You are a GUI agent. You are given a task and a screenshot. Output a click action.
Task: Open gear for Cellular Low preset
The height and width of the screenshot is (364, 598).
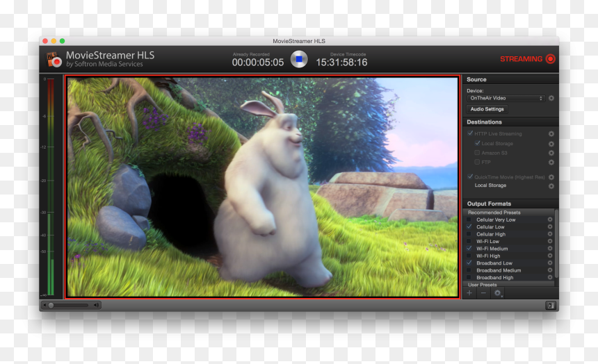[550, 226]
